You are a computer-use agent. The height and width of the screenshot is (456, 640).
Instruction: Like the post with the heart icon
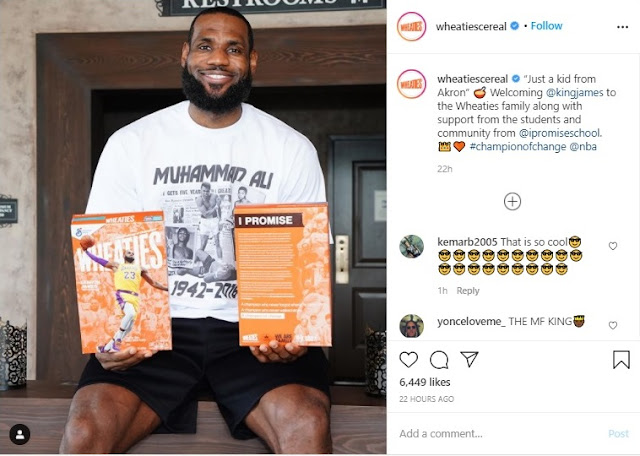[x=408, y=360]
